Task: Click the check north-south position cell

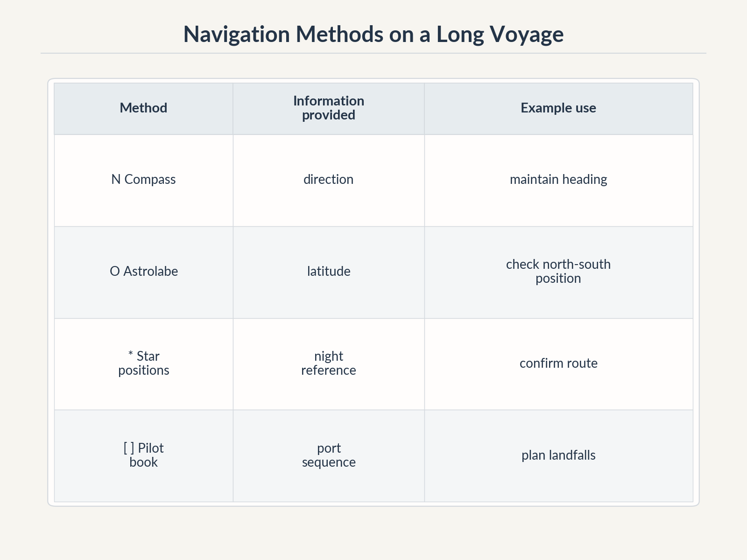Action: pyautogui.click(x=558, y=273)
